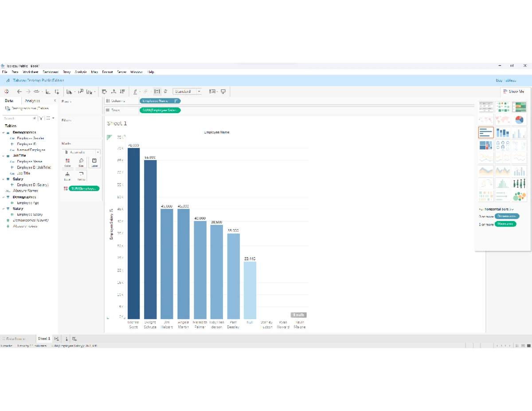Screen dimensions: 532x411
Task: Select stacked bars chart in Show Me
Action: (x=503, y=133)
